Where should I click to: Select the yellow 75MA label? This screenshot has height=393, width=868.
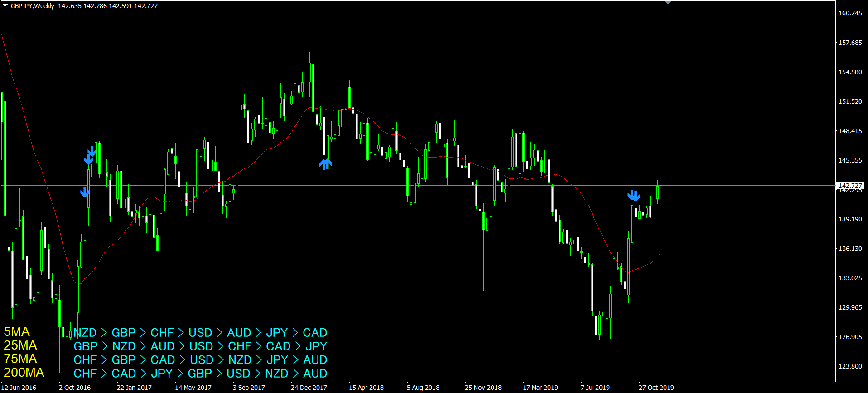click(20, 359)
